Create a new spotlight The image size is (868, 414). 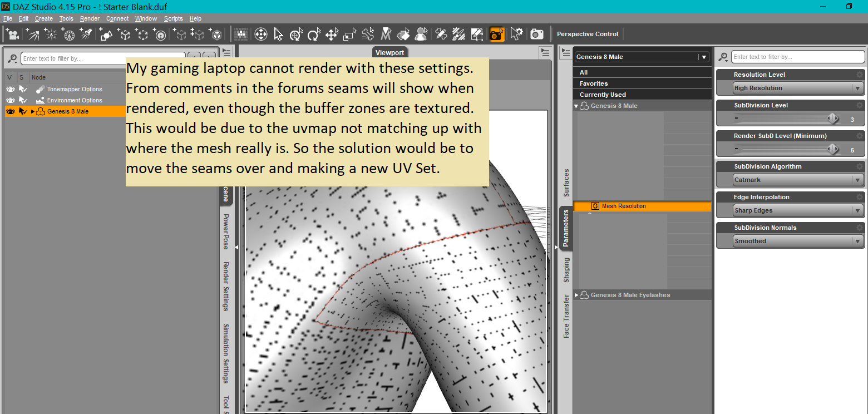coord(86,34)
